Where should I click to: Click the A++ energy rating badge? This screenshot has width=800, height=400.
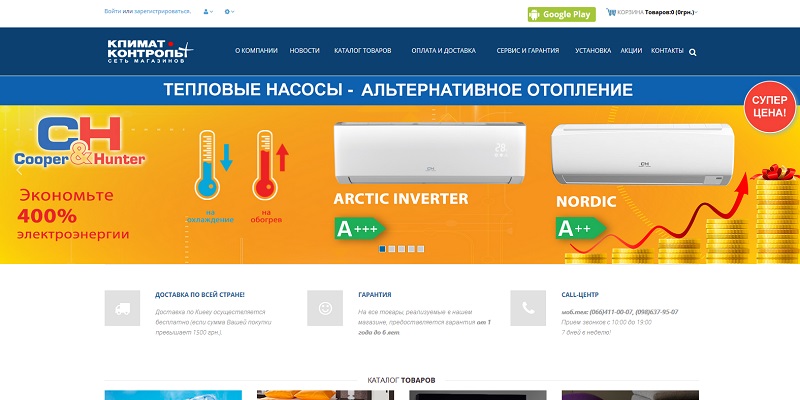(x=580, y=229)
